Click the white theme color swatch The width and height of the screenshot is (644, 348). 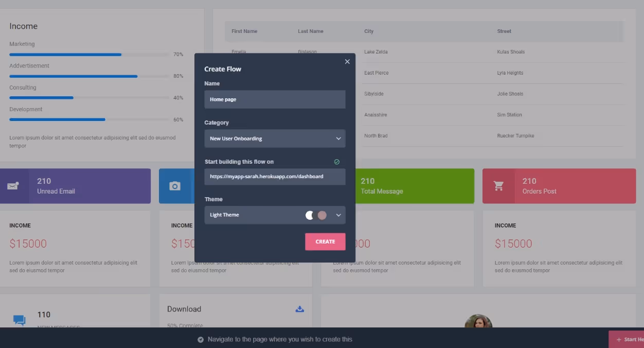pos(310,215)
